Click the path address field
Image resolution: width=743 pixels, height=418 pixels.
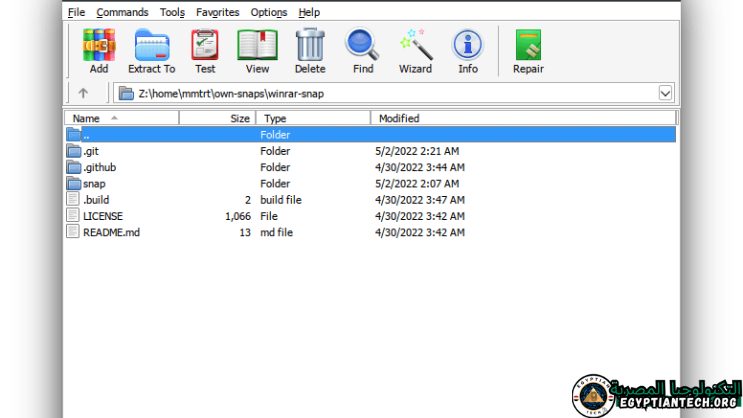pyautogui.click(x=390, y=93)
